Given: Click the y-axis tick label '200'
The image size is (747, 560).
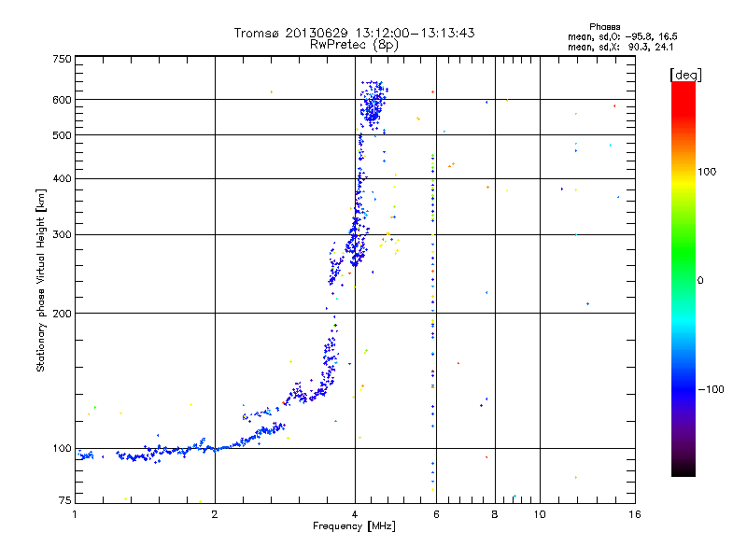Looking at the screenshot, I should (x=62, y=314).
